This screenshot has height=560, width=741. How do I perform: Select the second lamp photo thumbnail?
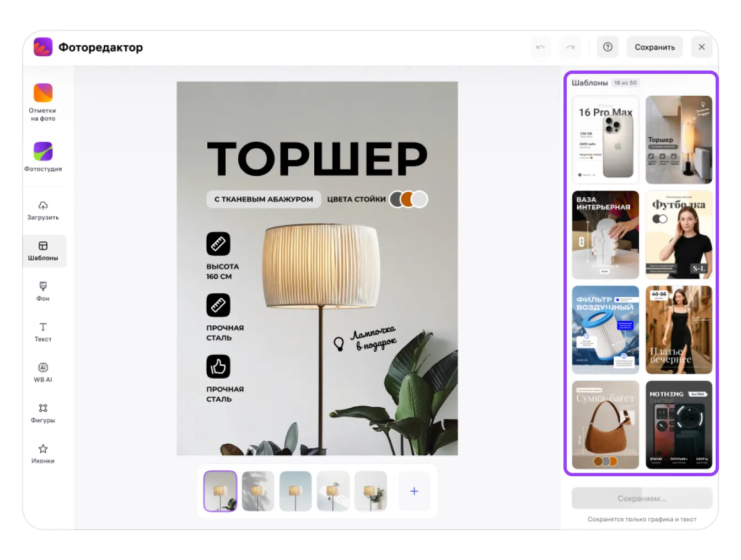click(x=258, y=491)
